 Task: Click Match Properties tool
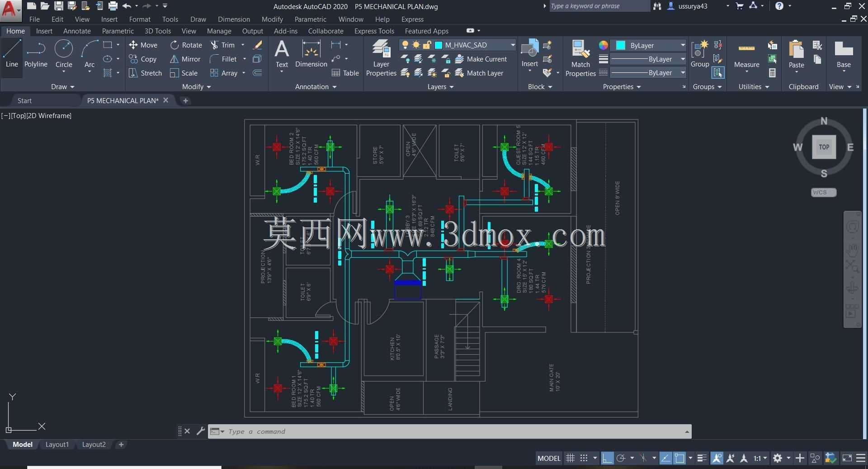[580, 58]
